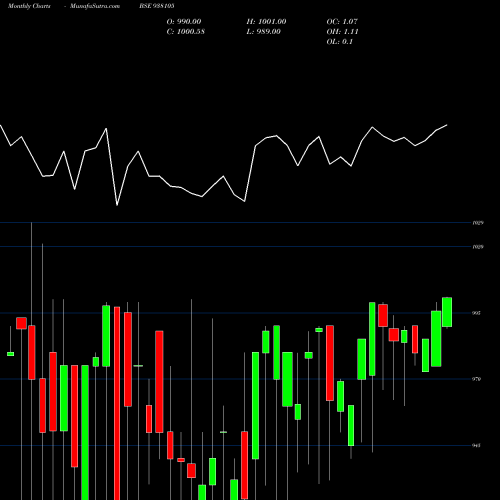Click the close value 'C: 1000.58'
This screenshot has height=500, width=500.
[186, 31]
